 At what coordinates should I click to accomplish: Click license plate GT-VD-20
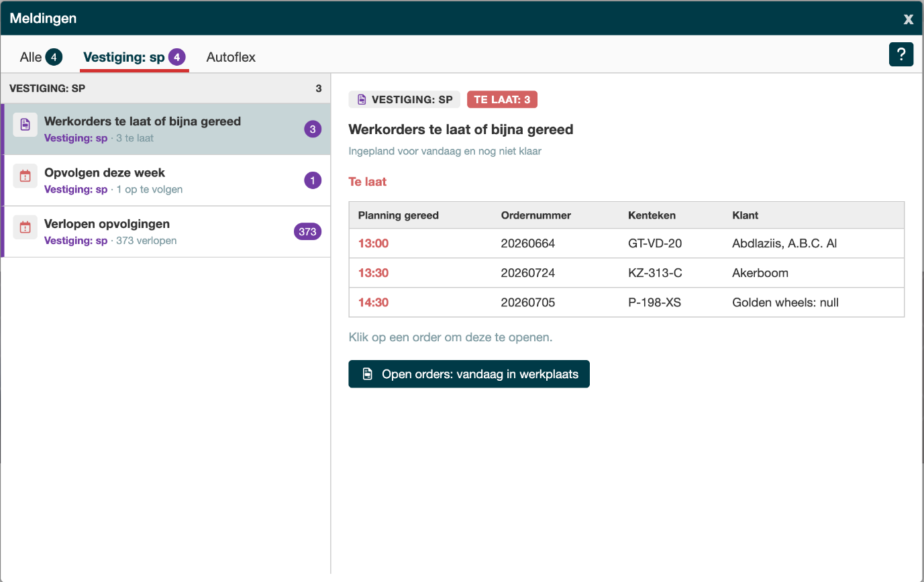[655, 243]
